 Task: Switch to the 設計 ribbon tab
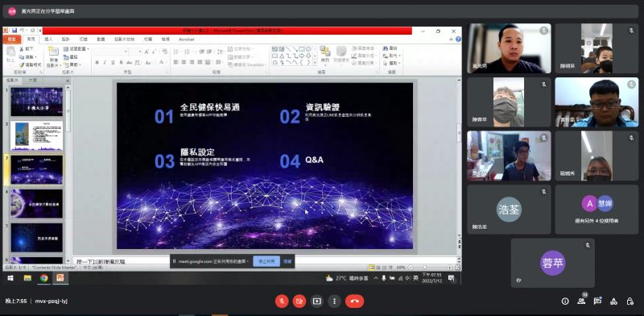point(66,39)
